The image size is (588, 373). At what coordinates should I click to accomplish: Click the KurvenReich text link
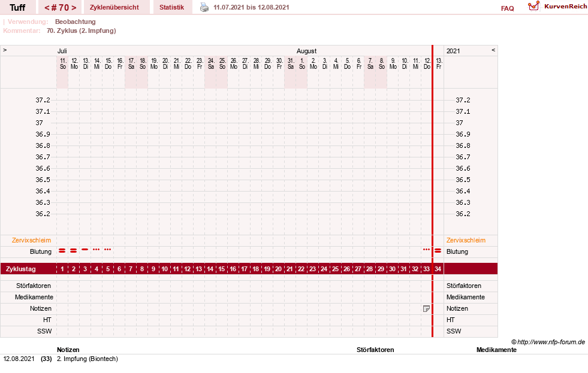[565, 7]
